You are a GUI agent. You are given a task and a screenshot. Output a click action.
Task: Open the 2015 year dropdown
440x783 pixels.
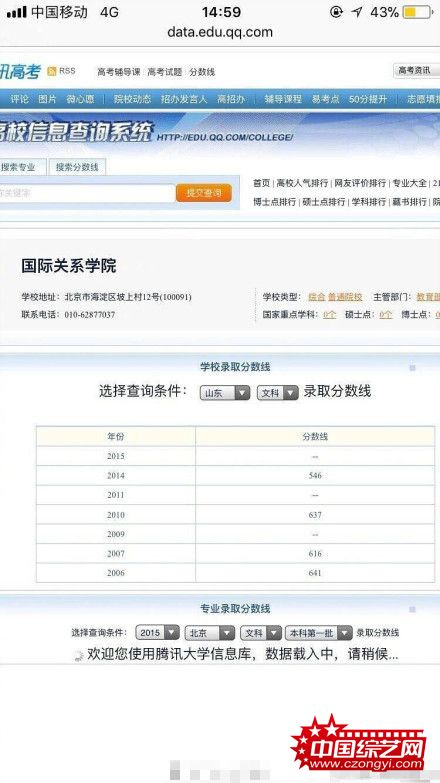click(157, 633)
